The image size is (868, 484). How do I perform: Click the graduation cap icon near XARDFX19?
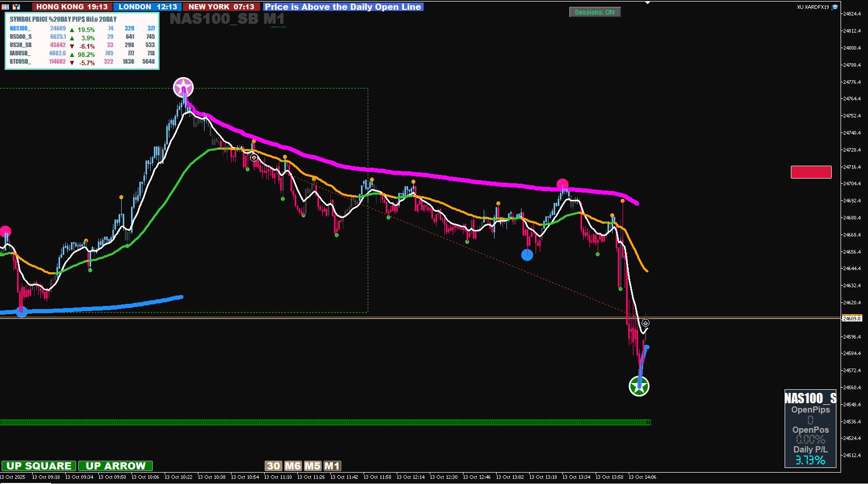(834, 7)
